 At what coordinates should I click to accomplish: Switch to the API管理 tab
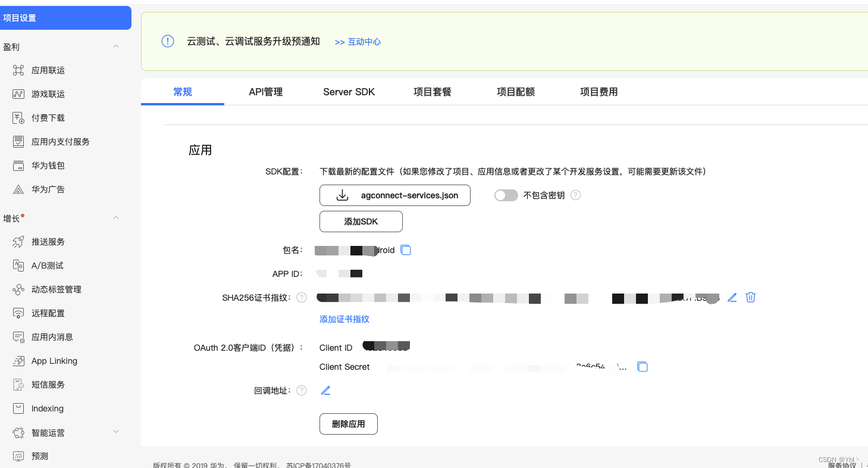click(265, 92)
